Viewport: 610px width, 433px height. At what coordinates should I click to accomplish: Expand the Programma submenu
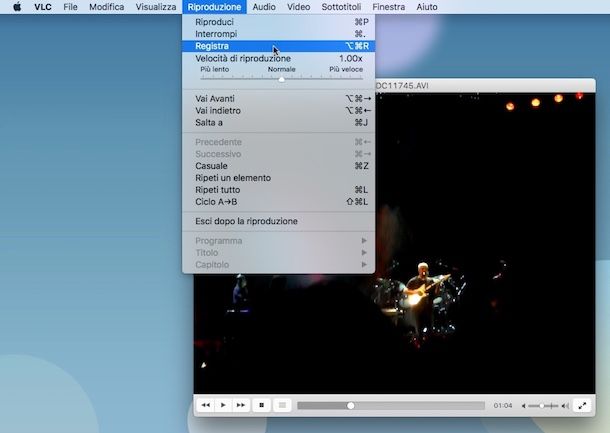coord(279,240)
